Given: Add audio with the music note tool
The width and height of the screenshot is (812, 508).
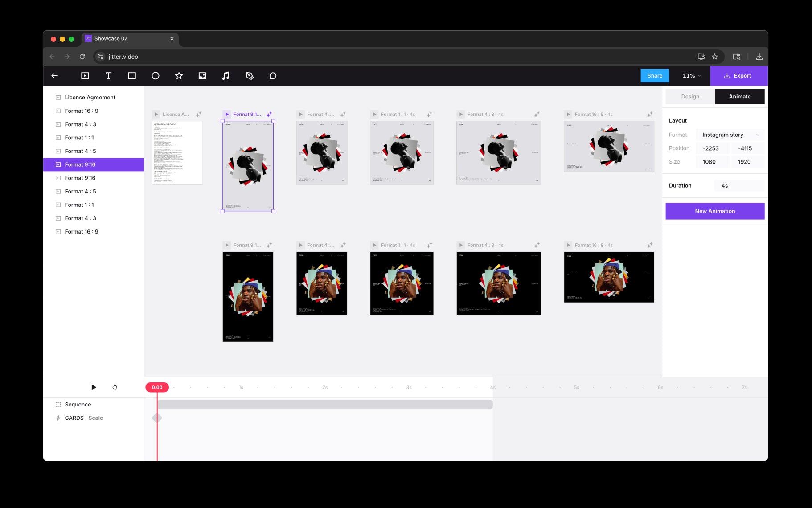Looking at the screenshot, I should [226, 76].
